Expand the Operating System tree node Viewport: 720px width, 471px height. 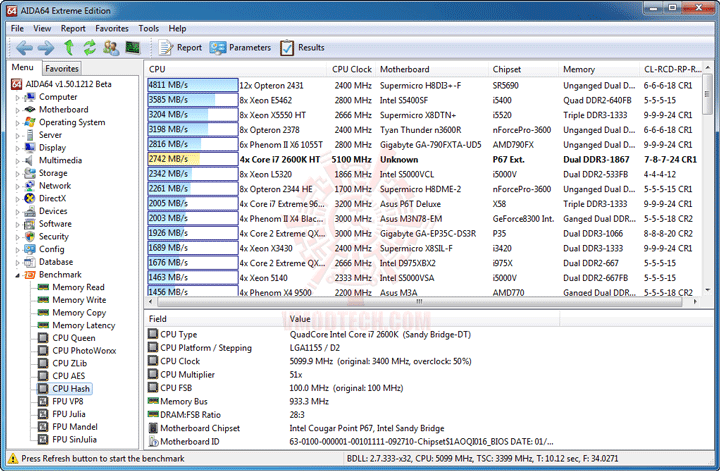17,123
